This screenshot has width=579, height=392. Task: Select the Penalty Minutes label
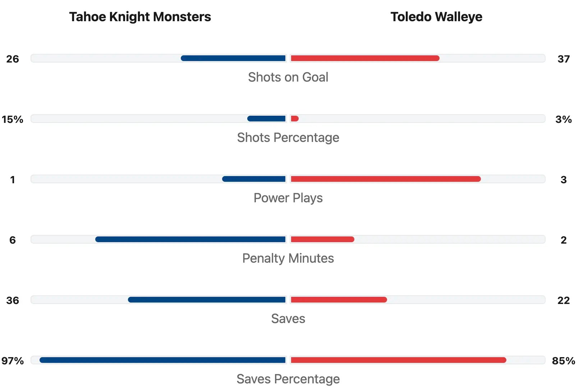pyautogui.click(x=288, y=258)
